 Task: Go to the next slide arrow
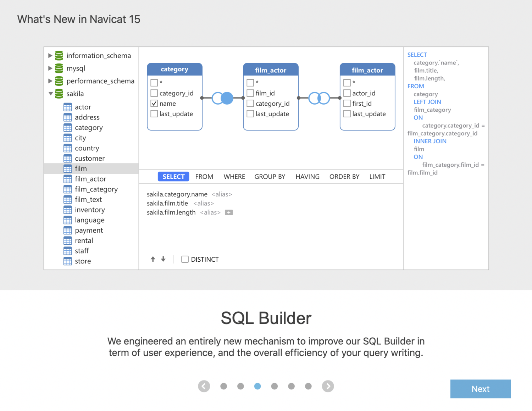(x=328, y=386)
